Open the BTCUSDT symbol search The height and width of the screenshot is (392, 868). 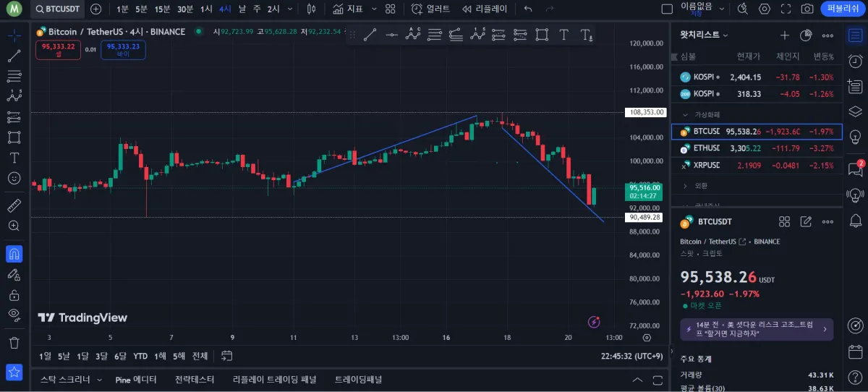point(57,9)
